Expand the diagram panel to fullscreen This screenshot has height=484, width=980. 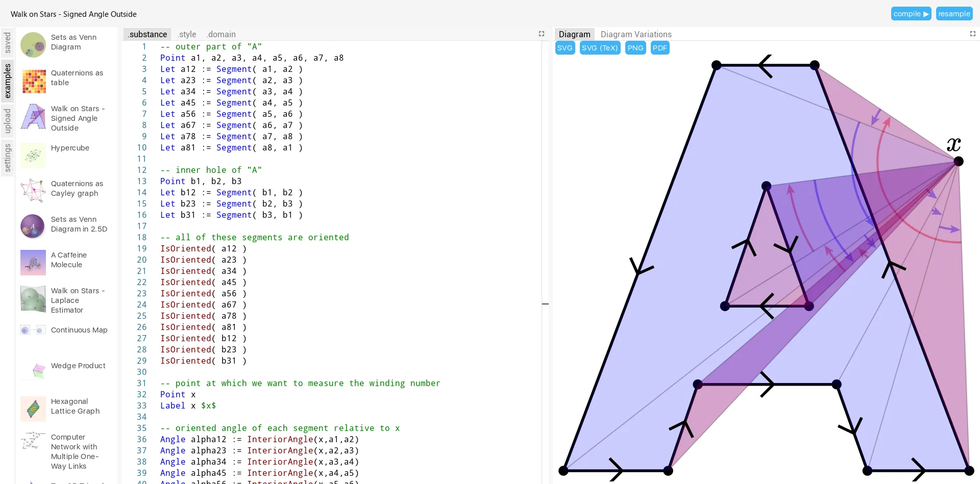point(973,34)
